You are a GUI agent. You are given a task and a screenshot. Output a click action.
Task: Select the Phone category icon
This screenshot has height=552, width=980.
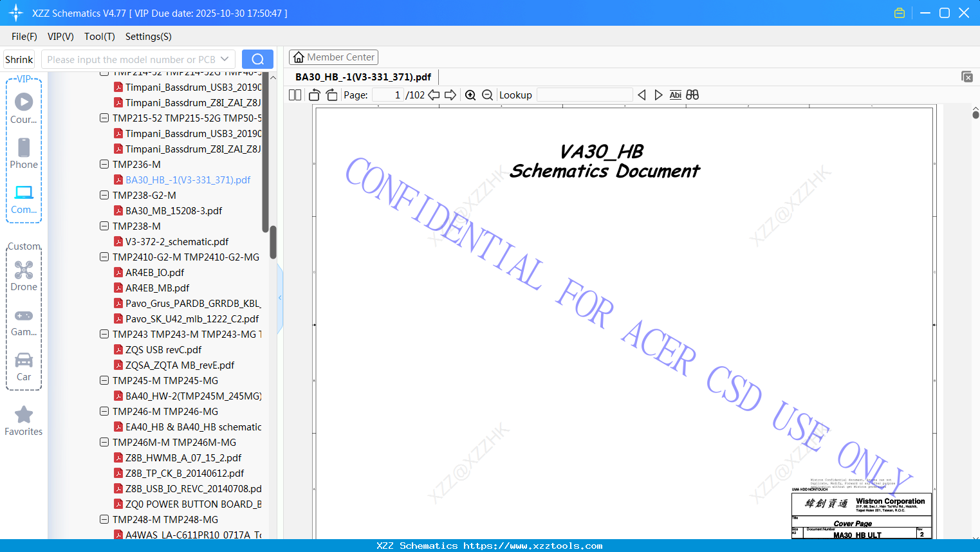[x=24, y=153]
